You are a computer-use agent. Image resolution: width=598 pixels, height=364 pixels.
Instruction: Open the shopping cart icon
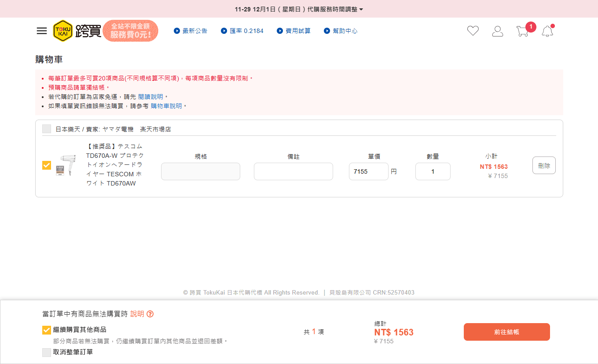(x=522, y=31)
